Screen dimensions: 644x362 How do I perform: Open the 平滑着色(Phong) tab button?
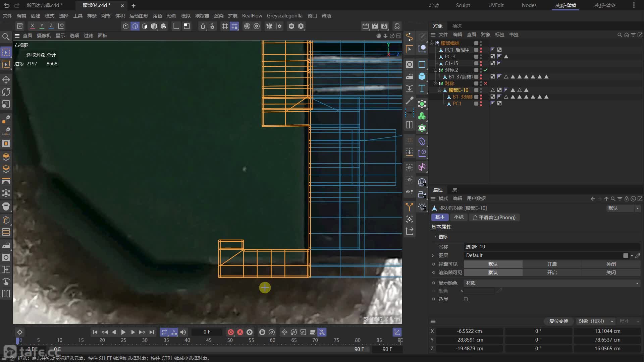tap(494, 218)
